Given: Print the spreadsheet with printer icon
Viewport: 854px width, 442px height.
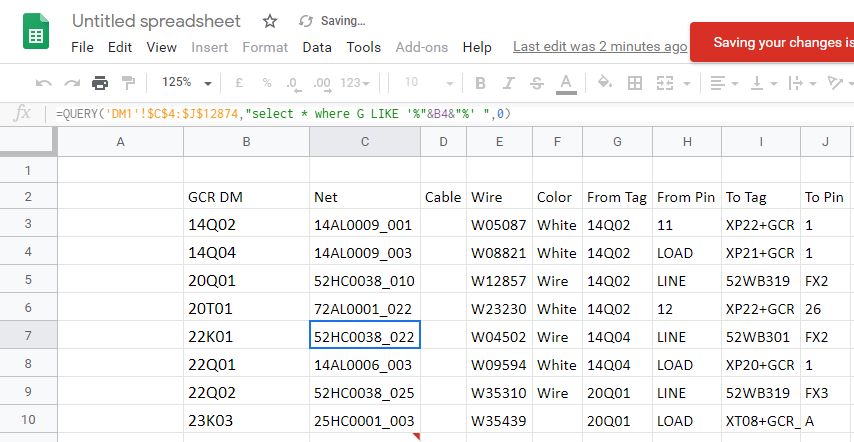Looking at the screenshot, I should [100, 83].
